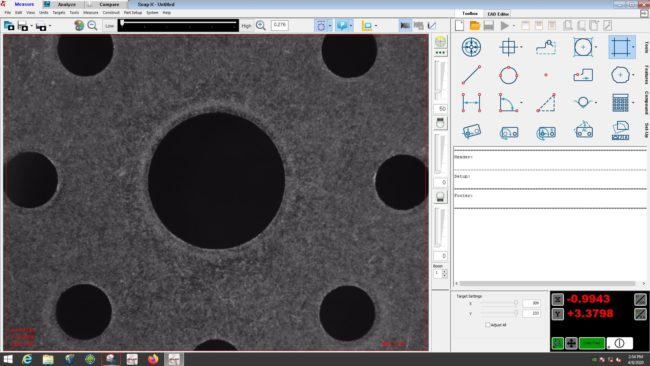Open the blue speech bubble toolbar dropdown
The height and width of the screenshot is (366, 650).
[351, 26]
